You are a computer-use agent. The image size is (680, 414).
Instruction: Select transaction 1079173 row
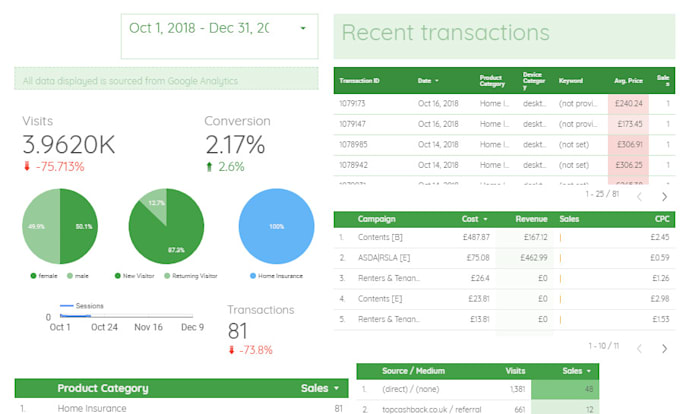coord(504,104)
